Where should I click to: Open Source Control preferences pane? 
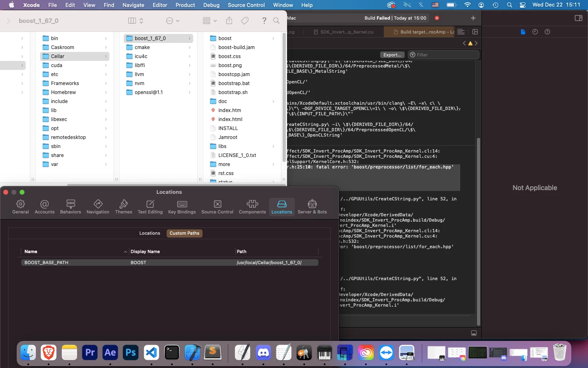(217, 207)
